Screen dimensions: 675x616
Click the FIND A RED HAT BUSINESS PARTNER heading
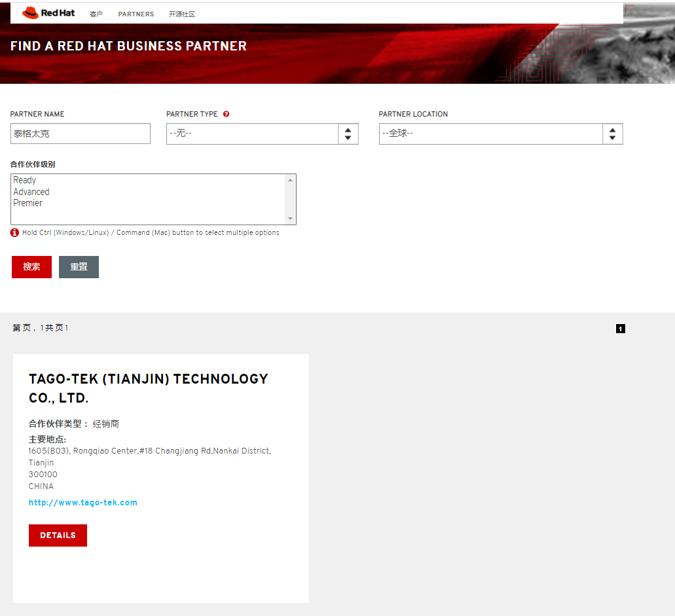[x=128, y=46]
